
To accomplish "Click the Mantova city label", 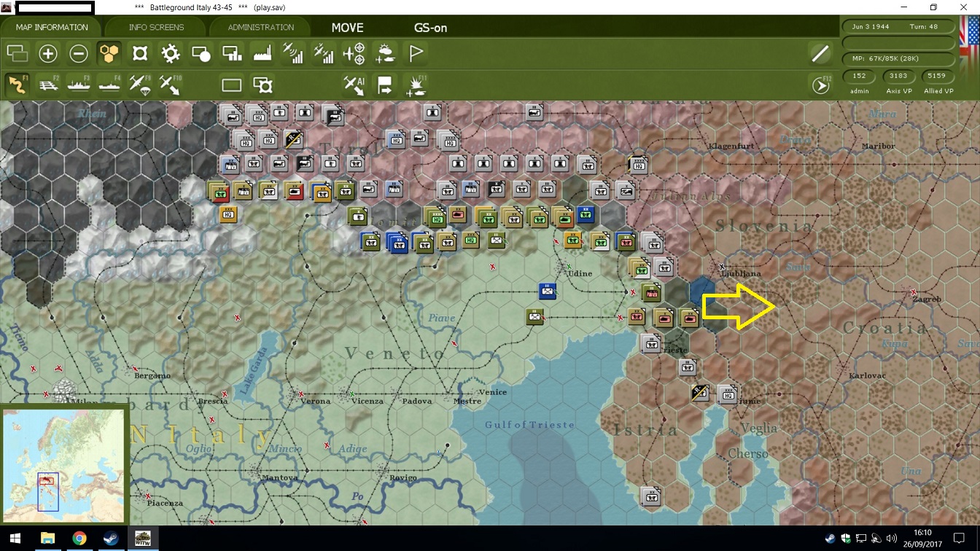I will tap(280, 478).
